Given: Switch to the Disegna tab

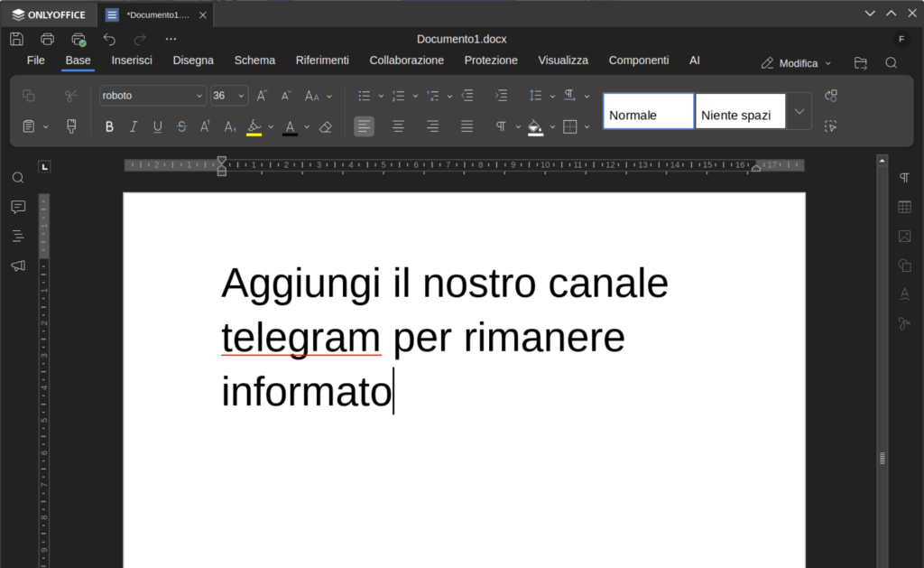Looking at the screenshot, I should (193, 61).
